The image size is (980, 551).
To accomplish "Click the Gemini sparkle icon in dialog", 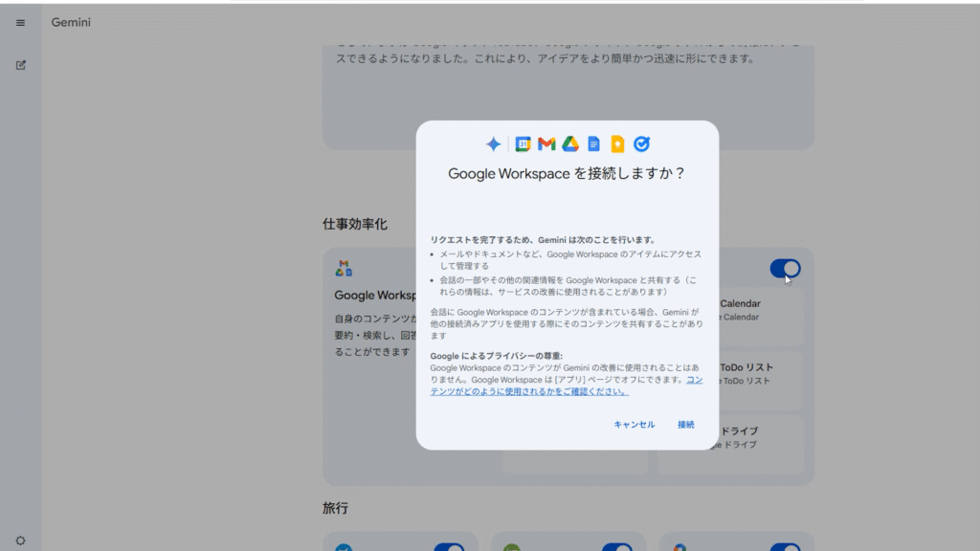I will coord(493,144).
